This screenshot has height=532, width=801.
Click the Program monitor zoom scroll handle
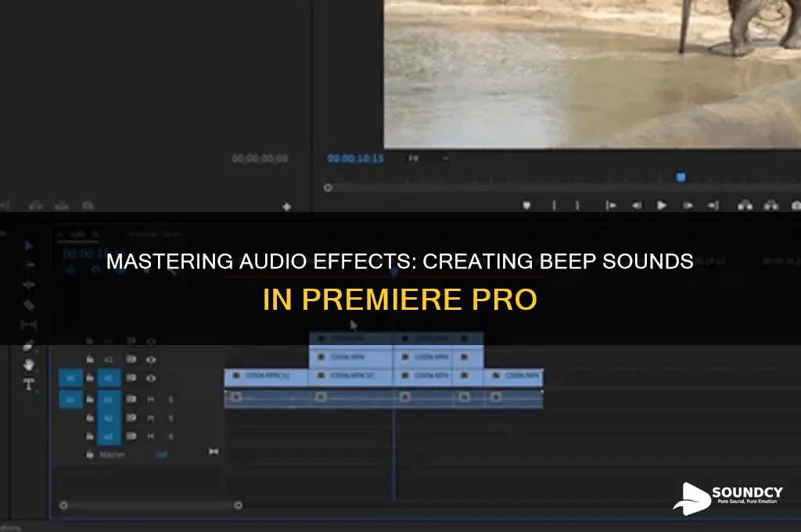(328, 188)
